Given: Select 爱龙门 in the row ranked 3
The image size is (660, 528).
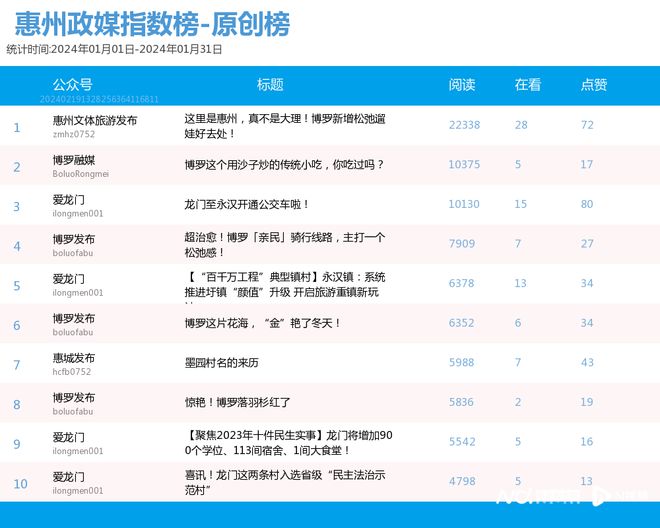Looking at the screenshot, I should click(69, 200).
